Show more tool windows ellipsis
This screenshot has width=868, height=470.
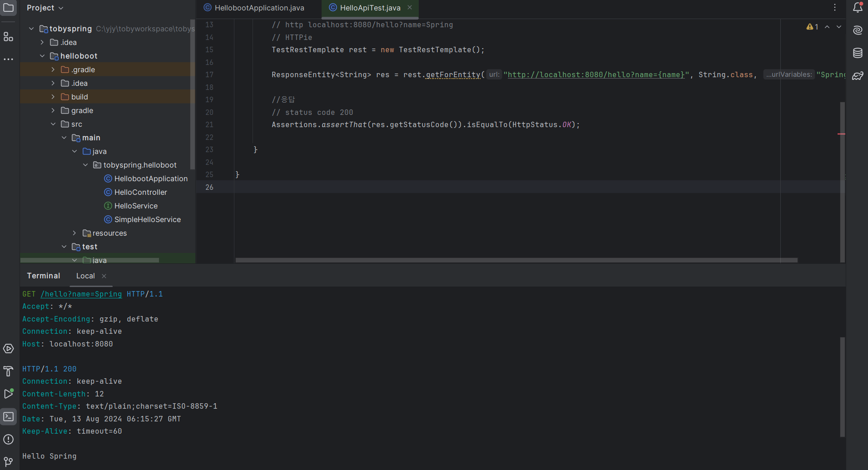click(x=8, y=59)
